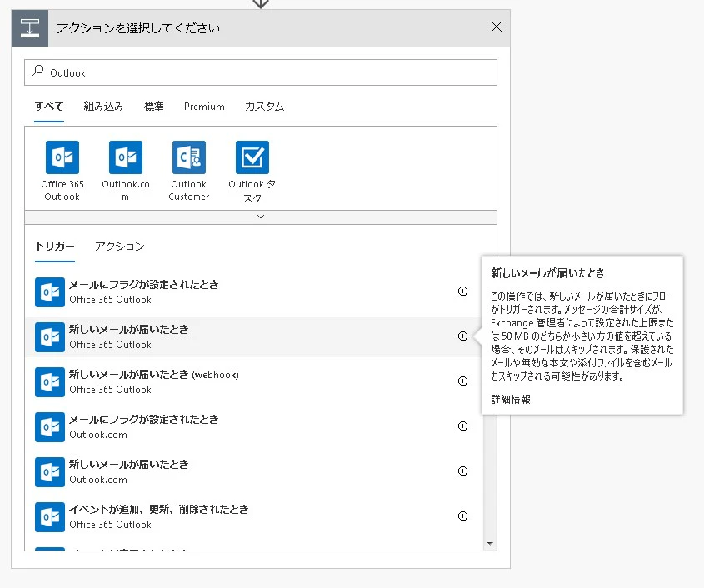Show info for Outlook.com 新しいメールが届いたとき
Screen dimensions: 704x588
(x=462, y=471)
